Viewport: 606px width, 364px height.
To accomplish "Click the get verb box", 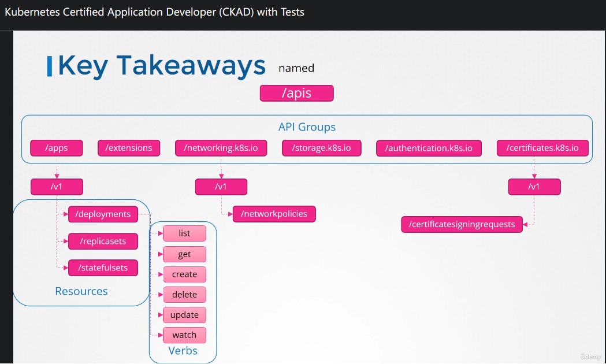I will [x=184, y=254].
